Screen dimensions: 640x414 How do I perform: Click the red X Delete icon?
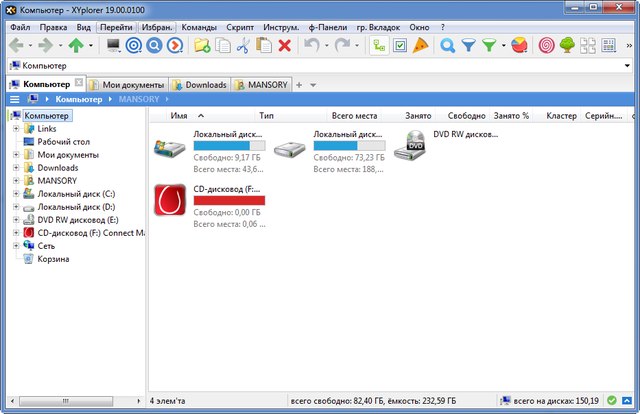click(x=285, y=45)
